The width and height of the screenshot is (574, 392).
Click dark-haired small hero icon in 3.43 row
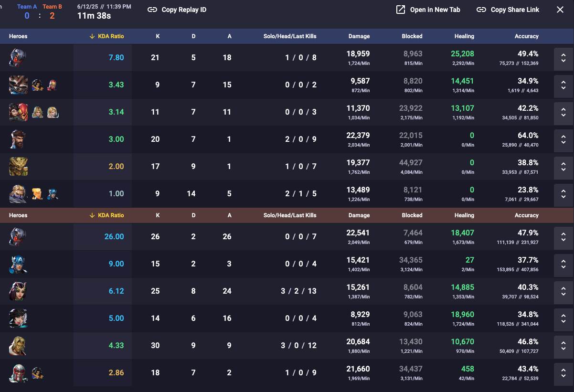point(37,85)
